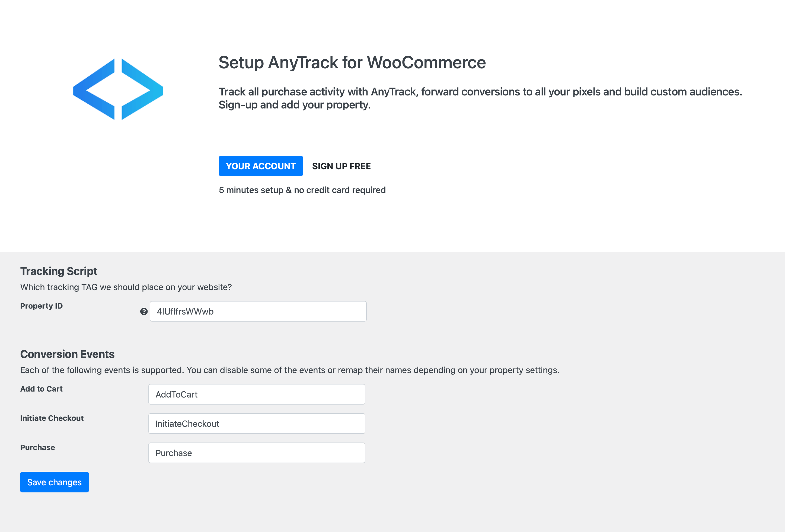Open YOUR ACCOUNT button
This screenshot has width=785, height=532.
point(260,166)
